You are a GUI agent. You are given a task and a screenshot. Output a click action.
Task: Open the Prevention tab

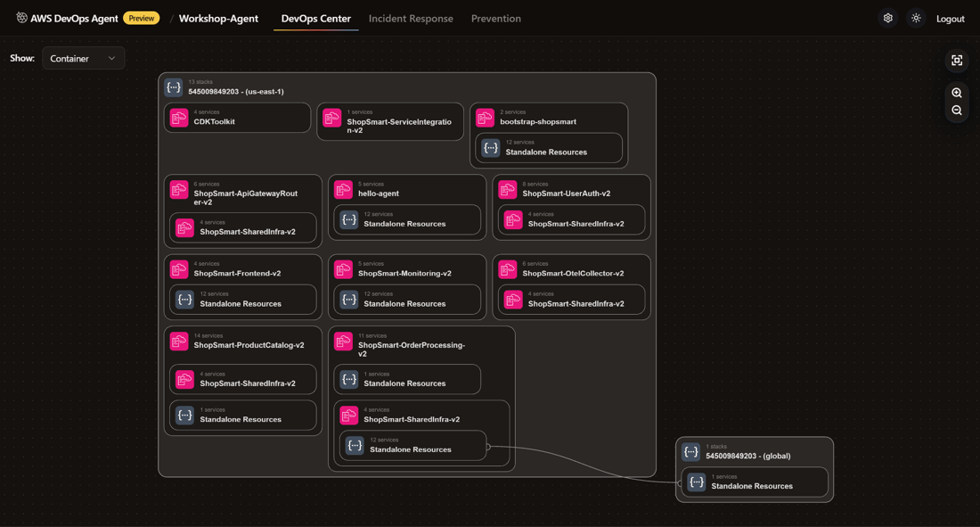click(495, 17)
